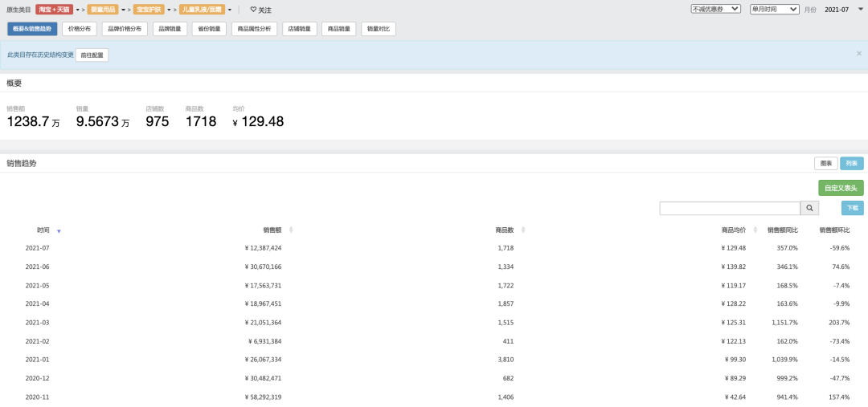Click the average price cell ¥ 42.64

click(735, 397)
